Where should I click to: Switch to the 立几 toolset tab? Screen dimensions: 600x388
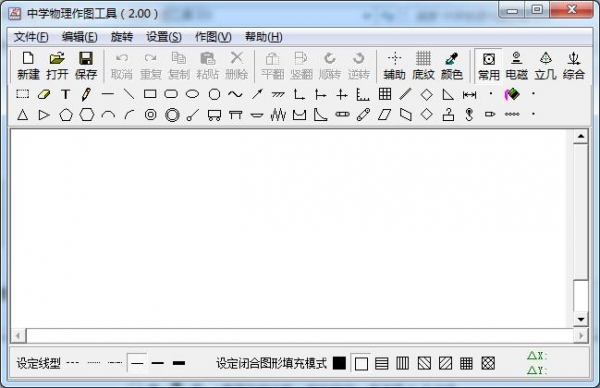545,65
